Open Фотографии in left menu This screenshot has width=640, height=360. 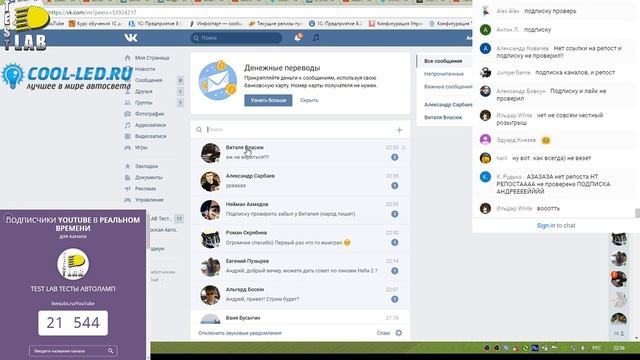click(x=149, y=114)
